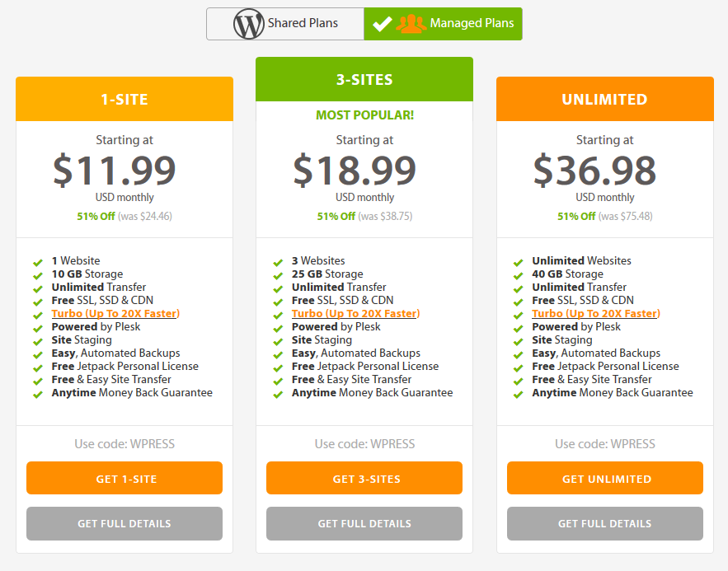This screenshot has height=571, width=728.
Task: Click the checkmark beside Unlimited Websites
Action: coord(518,263)
